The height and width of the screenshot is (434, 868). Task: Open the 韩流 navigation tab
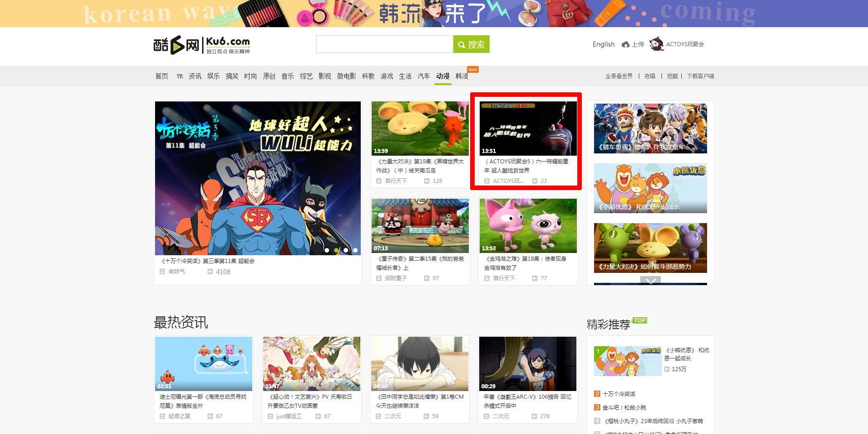[x=462, y=76]
